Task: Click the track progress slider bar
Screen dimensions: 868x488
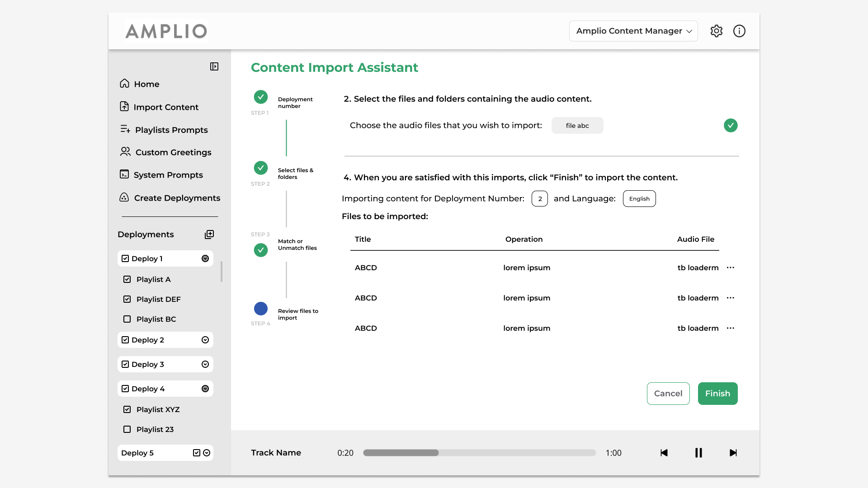Action: (x=480, y=453)
